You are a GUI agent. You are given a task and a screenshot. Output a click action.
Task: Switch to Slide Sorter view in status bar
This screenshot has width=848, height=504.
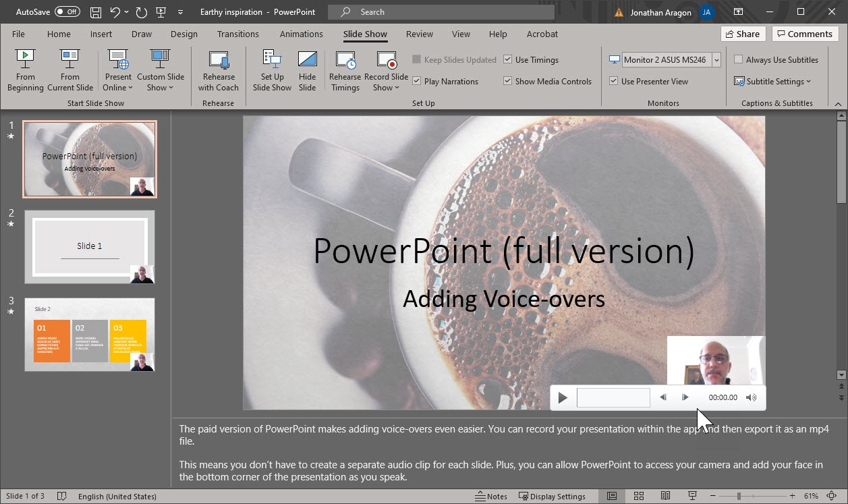pyautogui.click(x=638, y=496)
